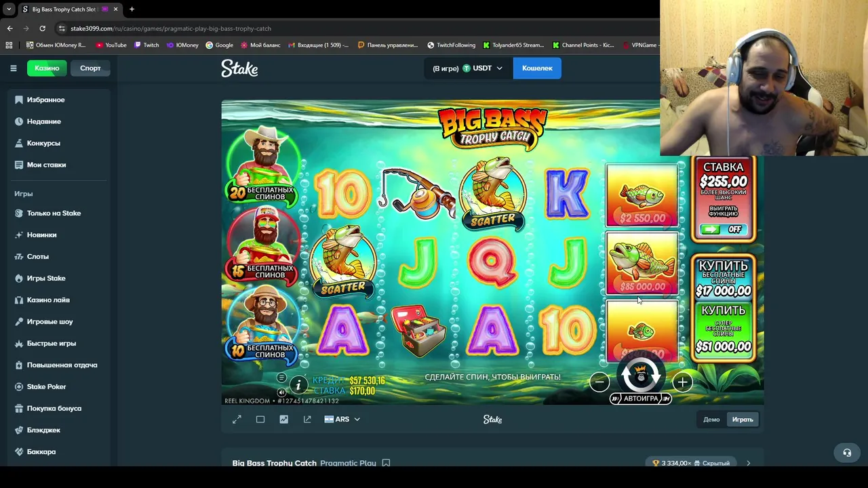This screenshot has height=488, width=868.
Task: Open the TwitchFollowing bookmark
Action: point(452,45)
